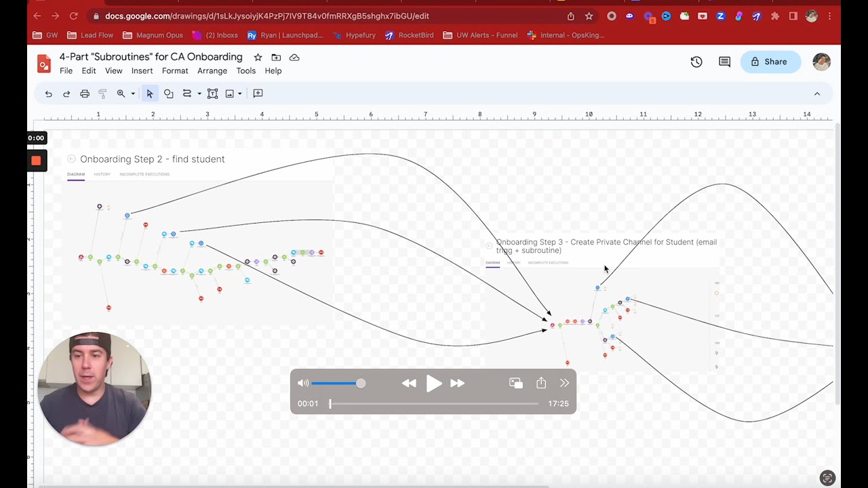Click the Share button
Viewport: 868px width, 488px height.
[770, 62]
